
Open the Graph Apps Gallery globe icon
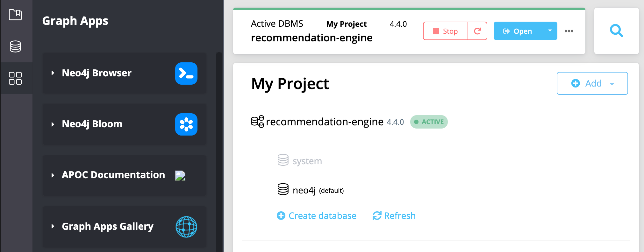click(186, 227)
